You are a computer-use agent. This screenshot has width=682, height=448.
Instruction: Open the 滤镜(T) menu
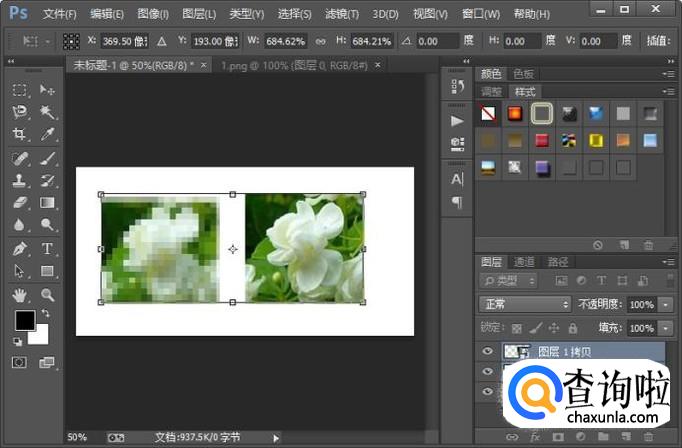click(338, 14)
